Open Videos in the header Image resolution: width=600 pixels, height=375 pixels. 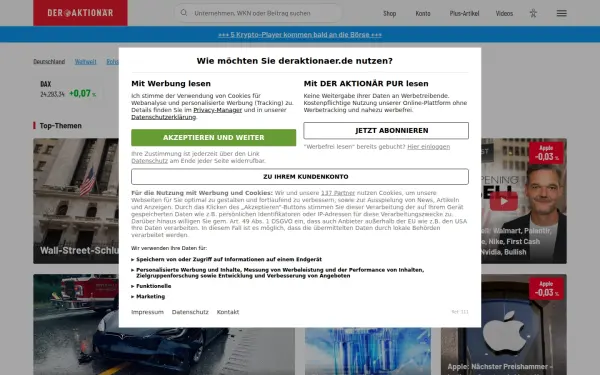click(504, 13)
